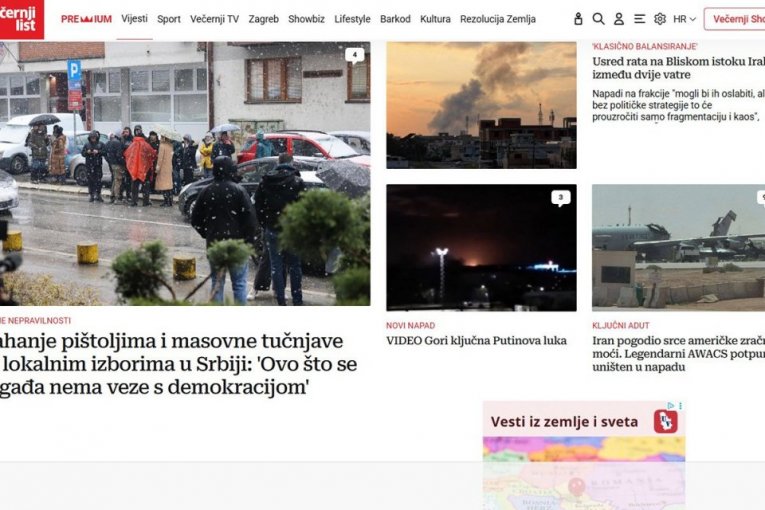
Task: Click the accessibility person icon in header
Action: [x=578, y=19]
